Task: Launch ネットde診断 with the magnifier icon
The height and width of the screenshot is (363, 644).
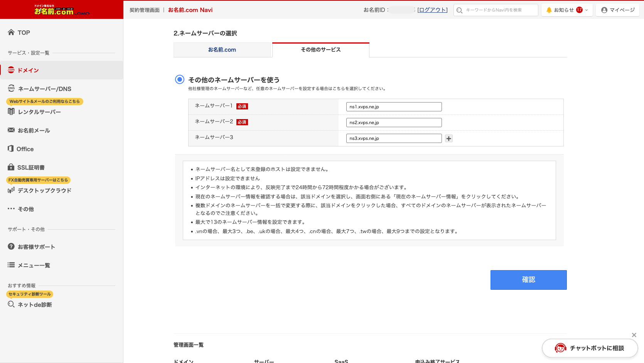Action: pyautogui.click(x=11, y=304)
